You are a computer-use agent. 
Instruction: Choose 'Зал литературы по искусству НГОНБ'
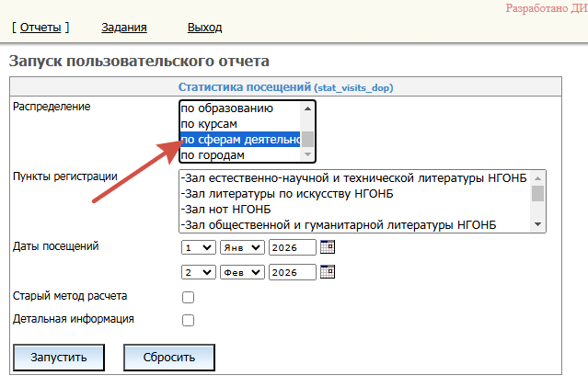coord(355,194)
